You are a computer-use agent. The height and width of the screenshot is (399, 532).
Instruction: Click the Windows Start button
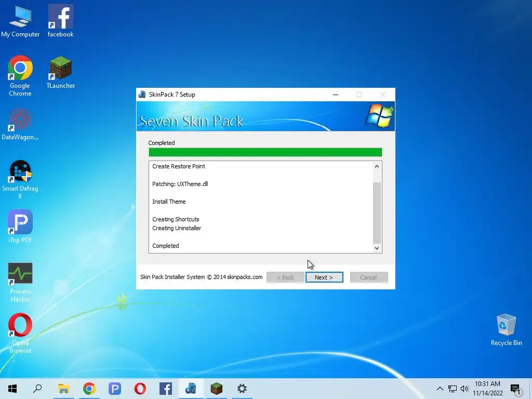(x=12, y=389)
